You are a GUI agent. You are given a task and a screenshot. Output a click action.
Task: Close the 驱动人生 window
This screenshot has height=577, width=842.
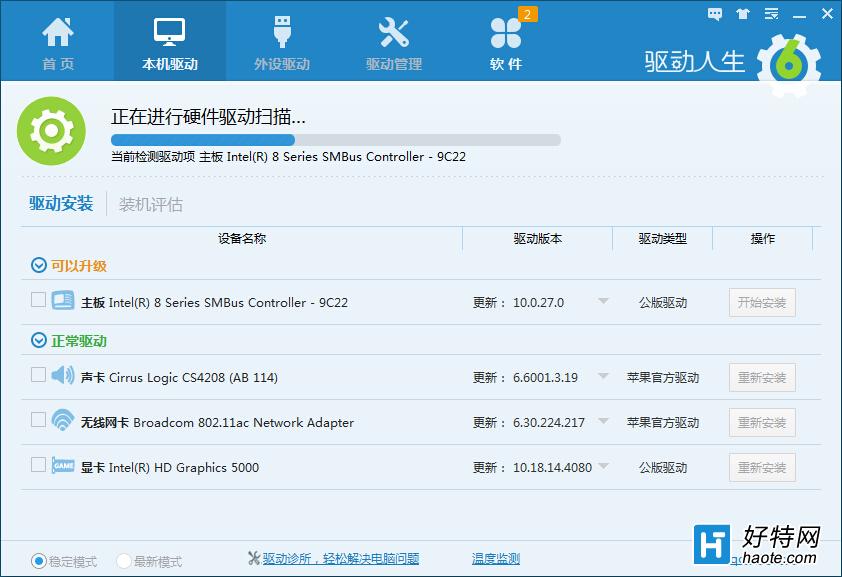(x=828, y=13)
